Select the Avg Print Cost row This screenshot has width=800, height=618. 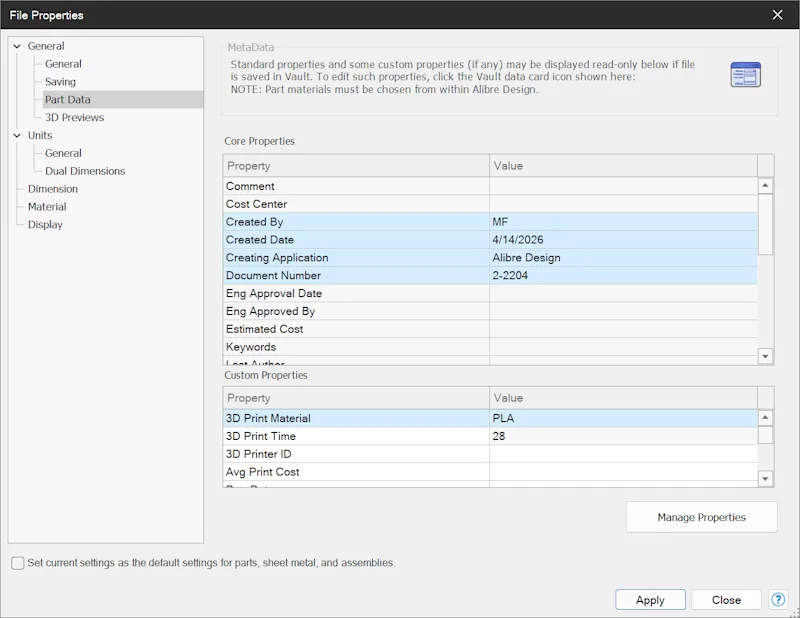pyautogui.click(x=490, y=472)
